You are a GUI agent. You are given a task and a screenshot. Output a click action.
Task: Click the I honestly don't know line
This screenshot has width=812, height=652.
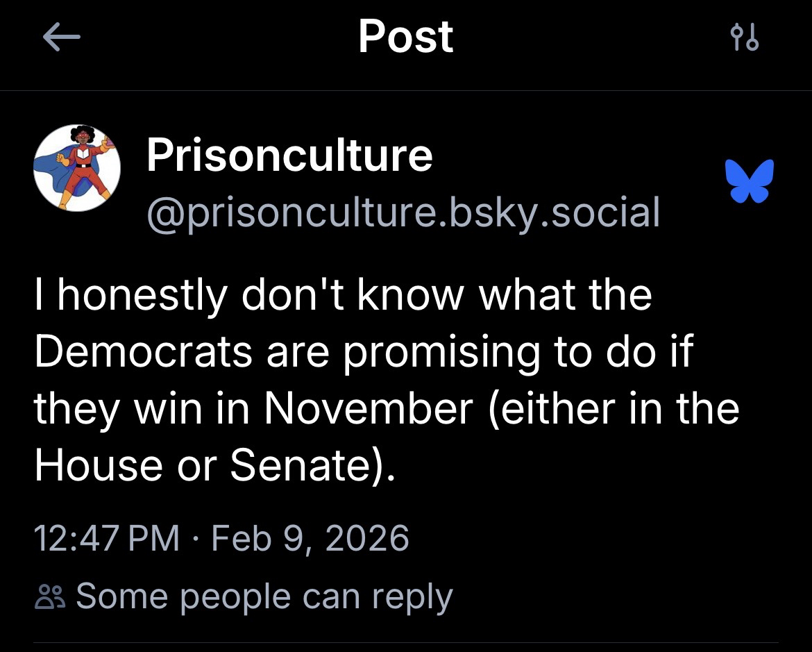coord(343,294)
